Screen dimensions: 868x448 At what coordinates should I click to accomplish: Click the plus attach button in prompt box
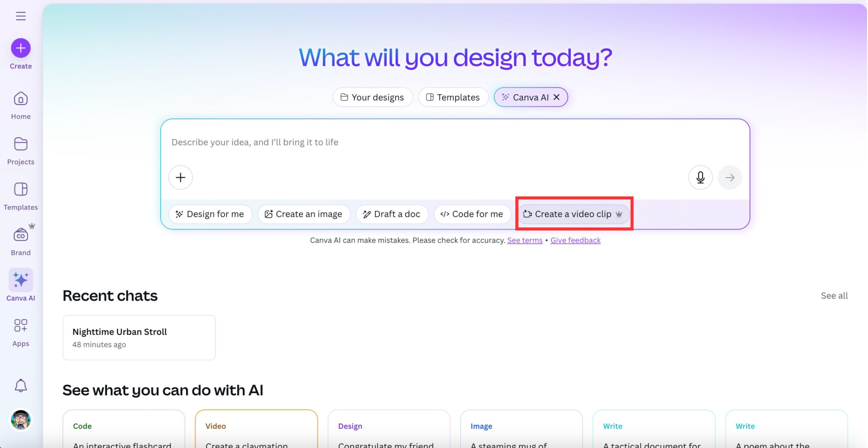coord(181,177)
